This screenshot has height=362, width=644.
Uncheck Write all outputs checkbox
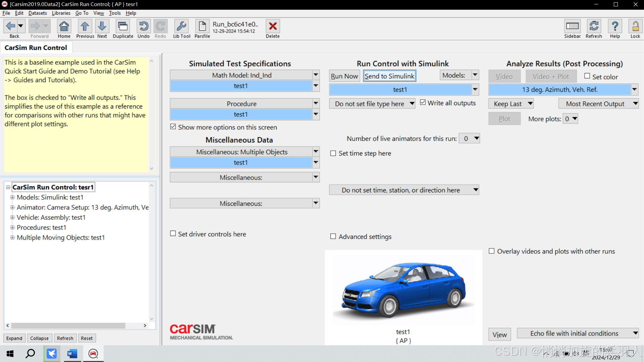coord(423,103)
